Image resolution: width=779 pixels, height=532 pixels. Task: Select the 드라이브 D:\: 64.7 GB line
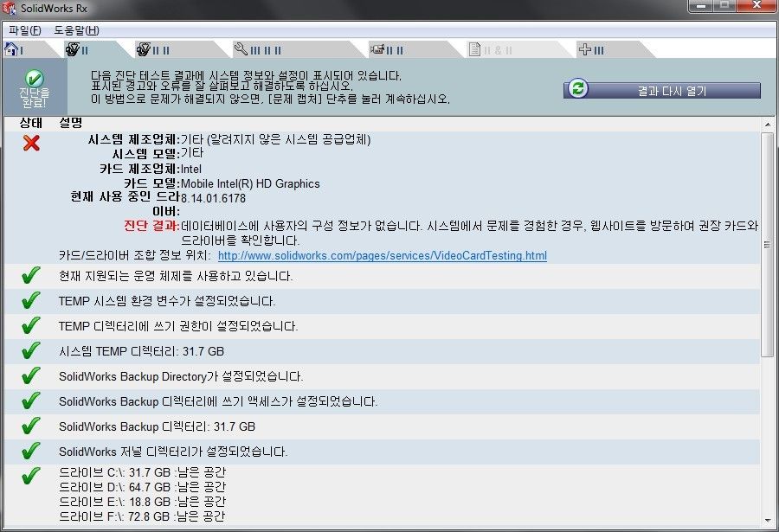[x=142, y=487]
